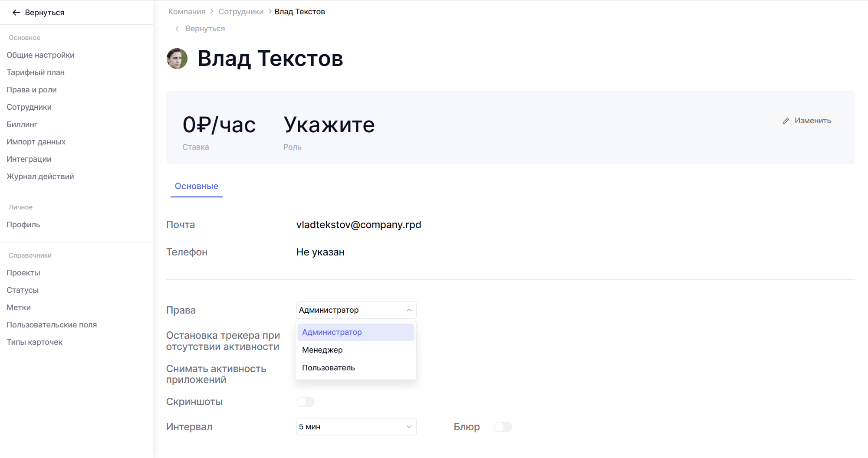The image size is (868, 458).
Task: Go to Тарифный план settings
Action: [36, 72]
